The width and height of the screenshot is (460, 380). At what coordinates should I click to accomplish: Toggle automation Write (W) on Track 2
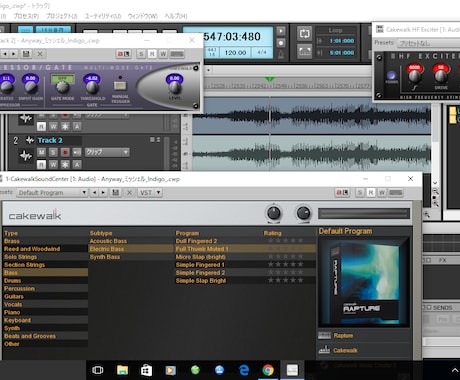click(x=53, y=164)
